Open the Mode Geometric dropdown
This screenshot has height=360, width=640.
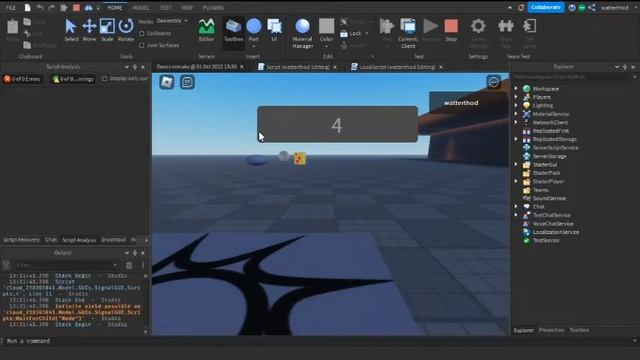pos(172,21)
